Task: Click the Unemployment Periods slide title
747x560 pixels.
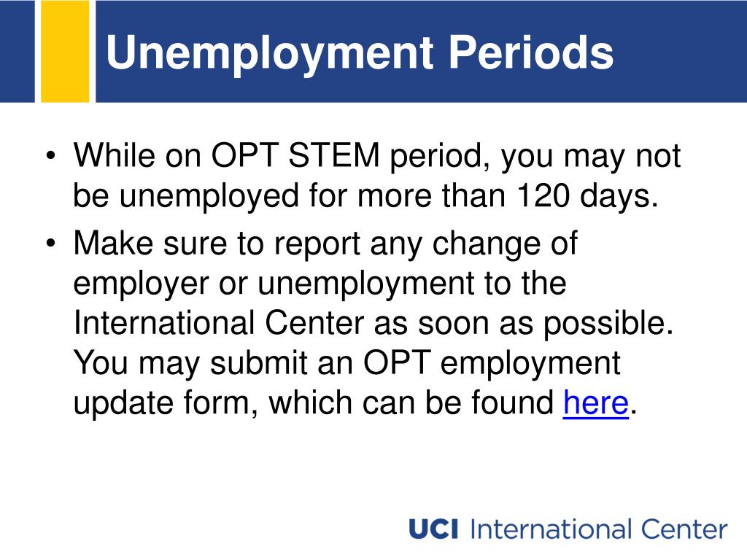Action: point(360,52)
